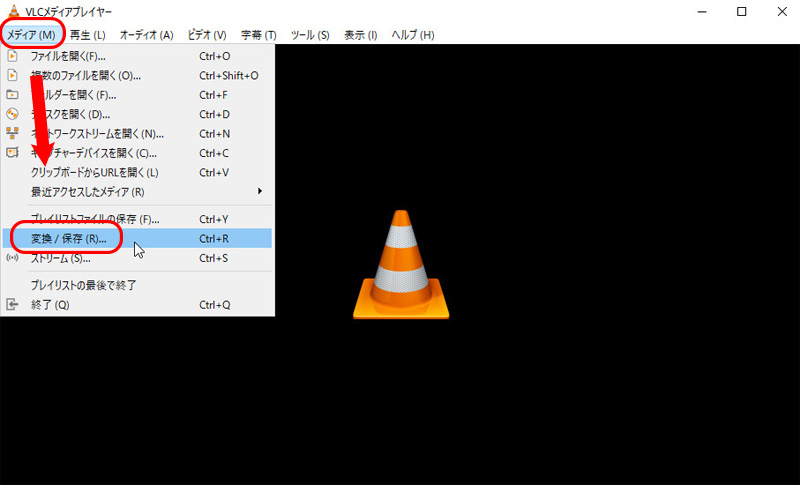This screenshot has height=485, width=800.
Task: Open the ビデオ (V) menu
Action: (x=207, y=35)
